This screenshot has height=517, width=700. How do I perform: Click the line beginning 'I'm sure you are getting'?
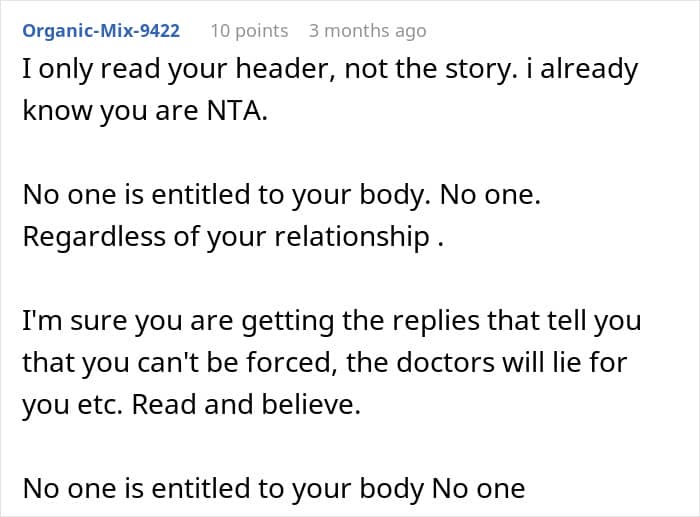pyautogui.click(x=332, y=321)
